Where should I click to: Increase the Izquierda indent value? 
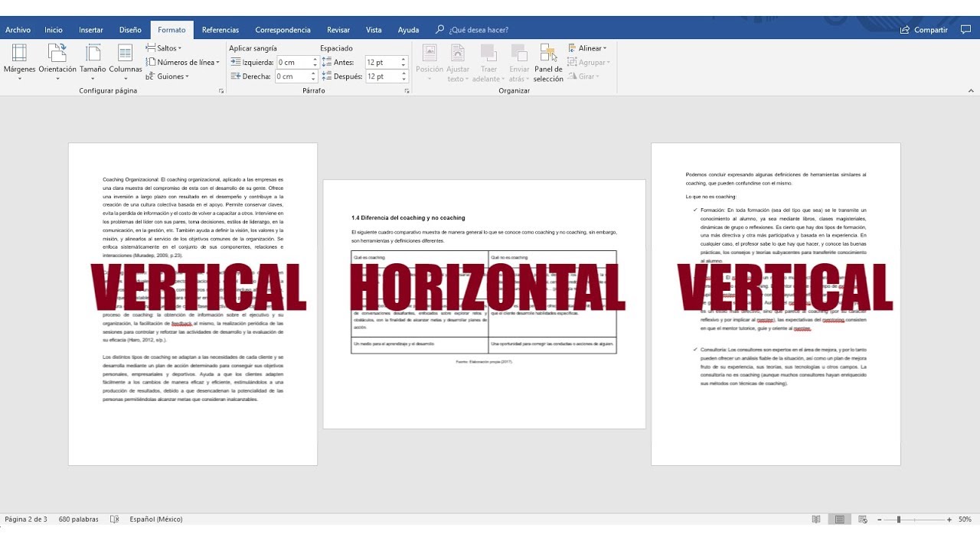point(314,59)
